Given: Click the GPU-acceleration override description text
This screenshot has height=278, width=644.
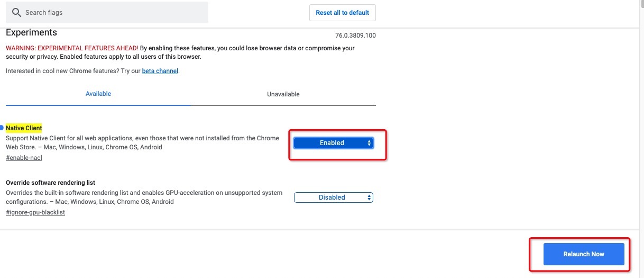Looking at the screenshot, I should (144, 198).
